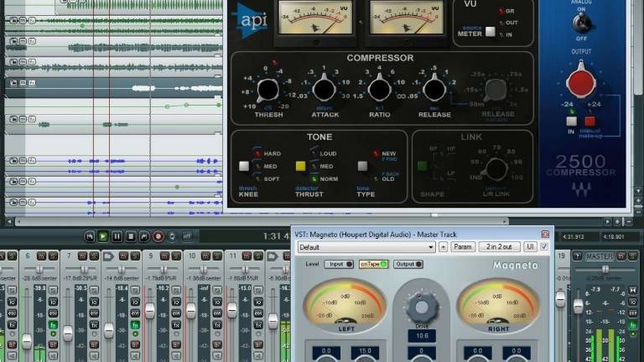Toggle the tone TYPE selector button
This screenshot has height=362, width=644.
(362, 166)
